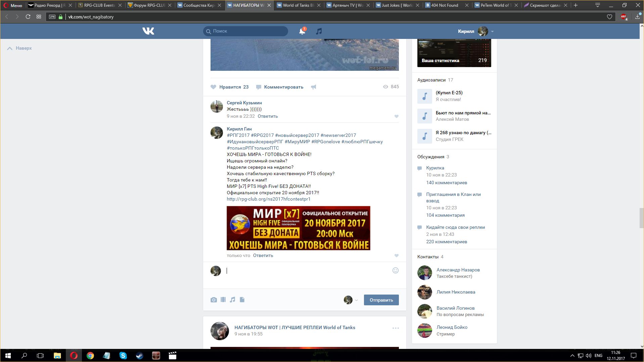Attach a photo to the comment
Screen dimensions: 644x362
click(214, 300)
